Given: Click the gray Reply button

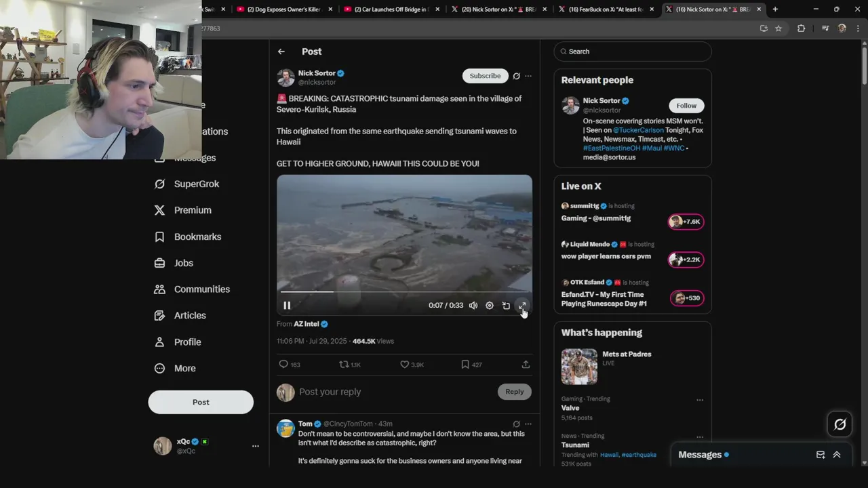Looking at the screenshot, I should tap(515, 392).
